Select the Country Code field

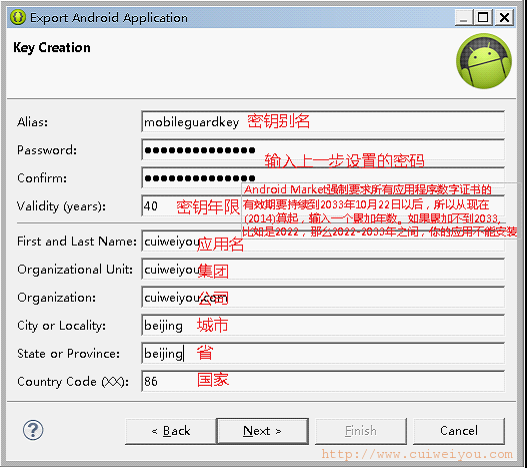[x=323, y=381]
